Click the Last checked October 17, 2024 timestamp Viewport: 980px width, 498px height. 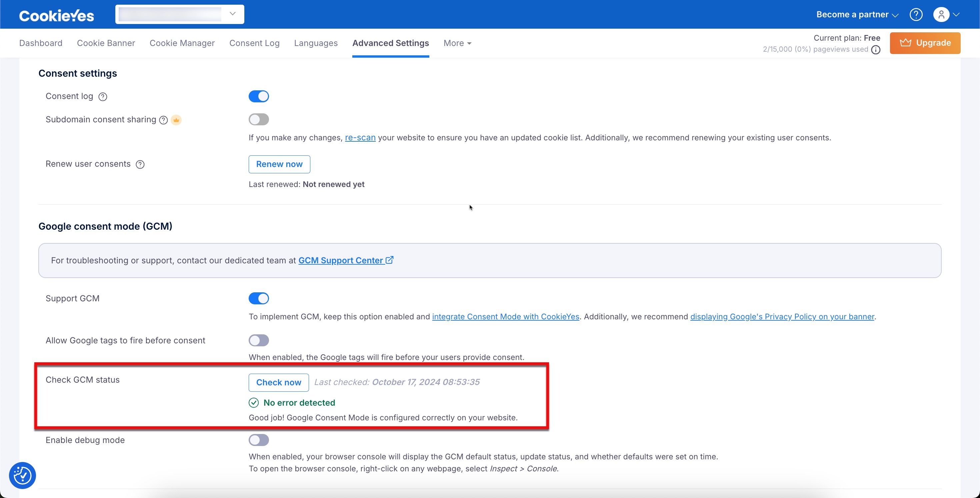click(x=397, y=382)
